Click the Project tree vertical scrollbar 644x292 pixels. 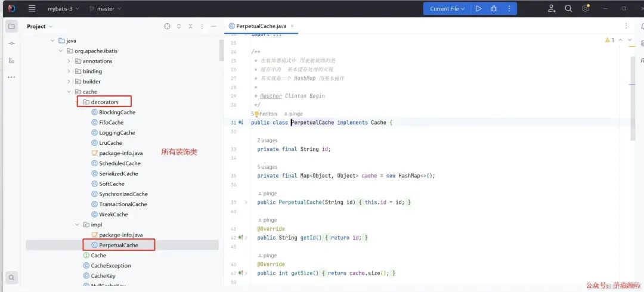click(x=222, y=51)
